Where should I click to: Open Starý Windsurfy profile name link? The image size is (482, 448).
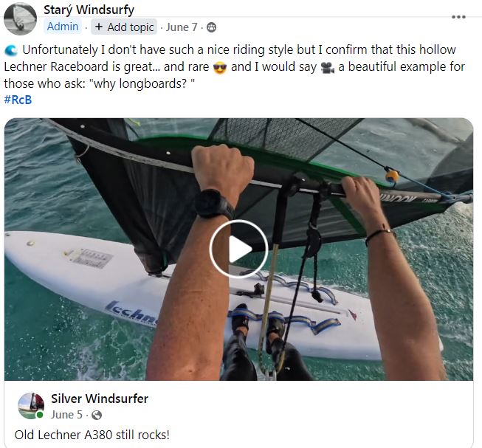pos(89,10)
